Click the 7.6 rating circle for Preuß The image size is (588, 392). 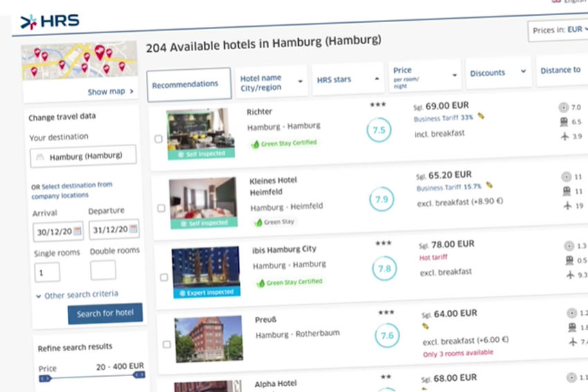pos(387,335)
